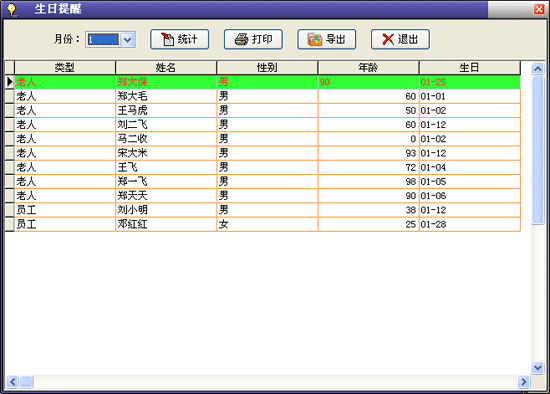Click the horizontal scrollbar thumb
This screenshot has width=550, height=394.
coord(26,381)
